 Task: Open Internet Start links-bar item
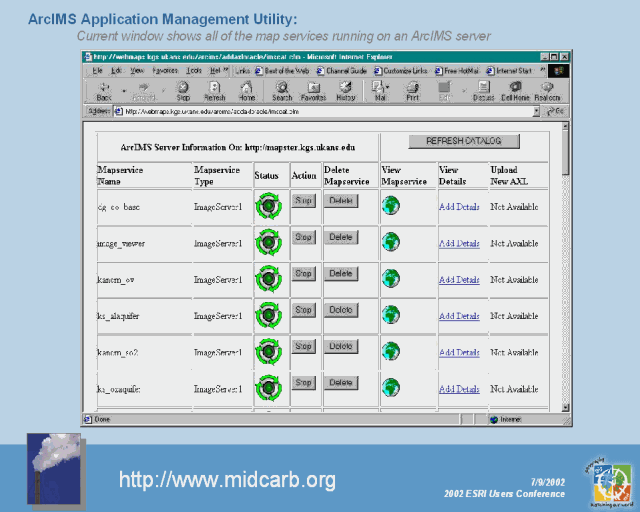(x=509, y=71)
